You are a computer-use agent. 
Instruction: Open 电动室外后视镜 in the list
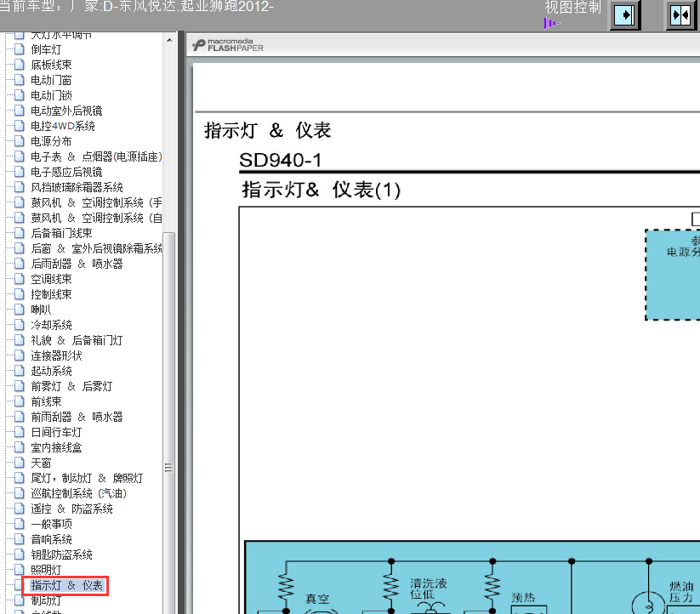(66, 111)
